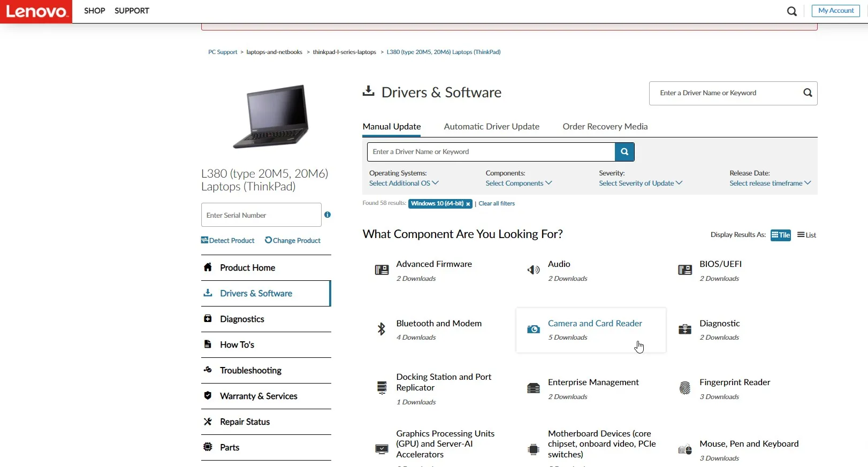Open the site search magnifier icon

pyautogui.click(x=792, y=11)
